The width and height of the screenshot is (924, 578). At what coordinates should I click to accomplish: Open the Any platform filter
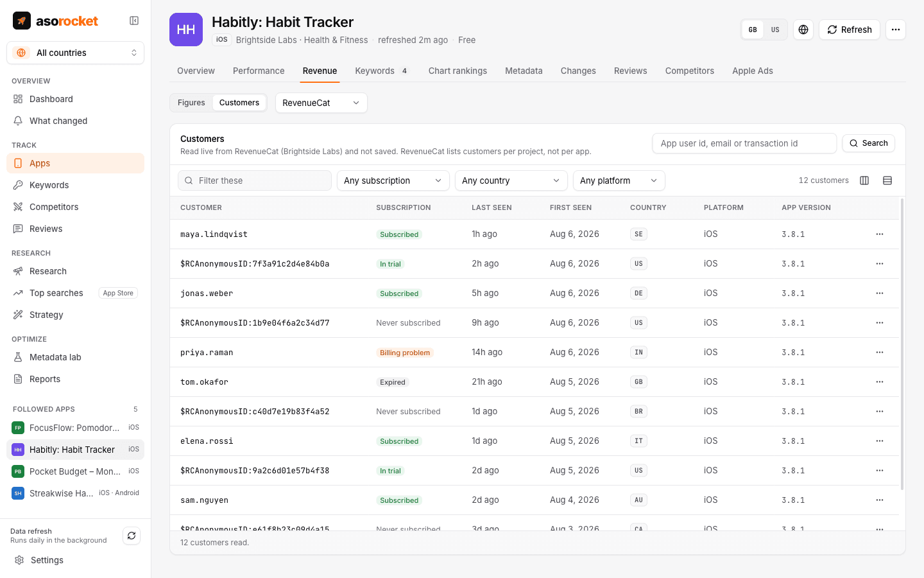(x=619, y=180)
